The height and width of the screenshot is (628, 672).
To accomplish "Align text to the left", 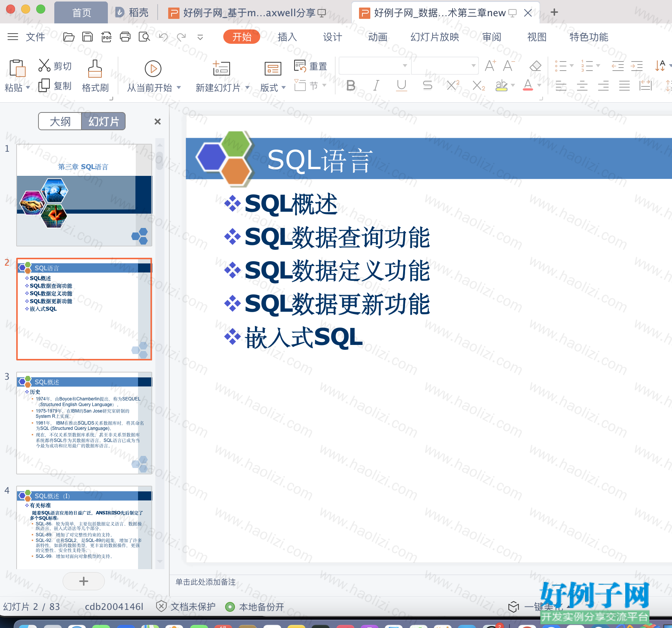I will click(x=561, y=86).
